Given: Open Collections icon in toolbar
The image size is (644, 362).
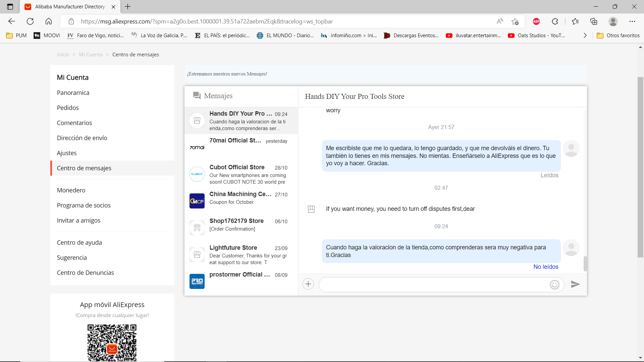Looking at the screenshot, I should [594, 21].
